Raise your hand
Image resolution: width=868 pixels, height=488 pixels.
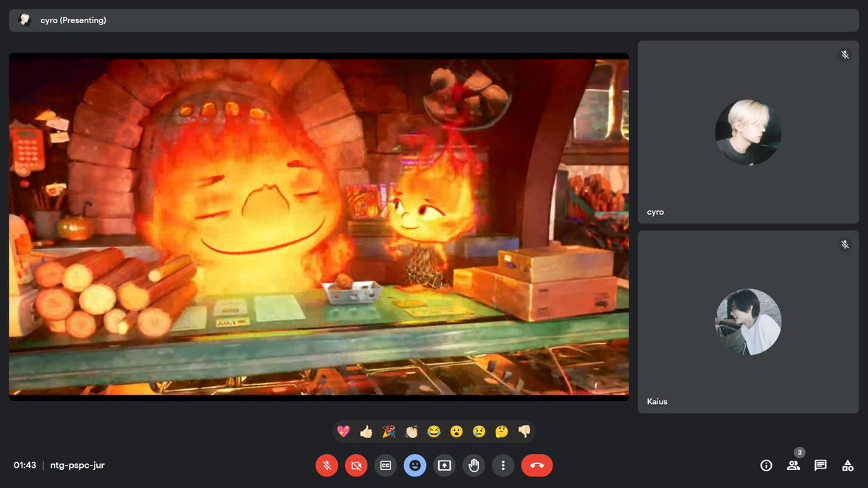pyautogui.click(x=474, y=465)
